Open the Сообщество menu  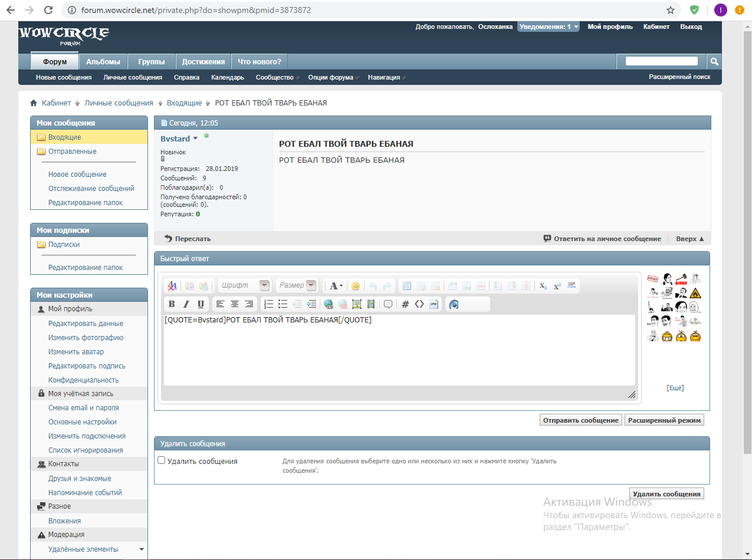click(275, 77)
